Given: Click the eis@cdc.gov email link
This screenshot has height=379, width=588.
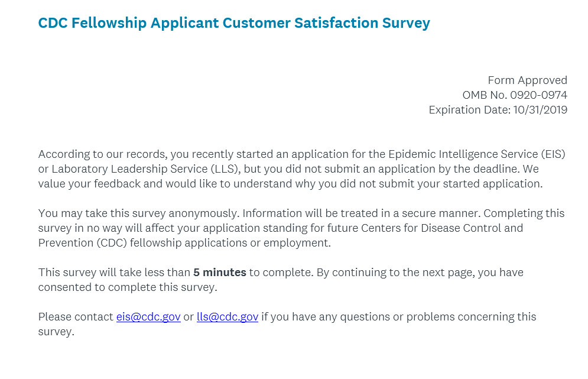Looking at the screenshot, I should (x=148, y=317).
